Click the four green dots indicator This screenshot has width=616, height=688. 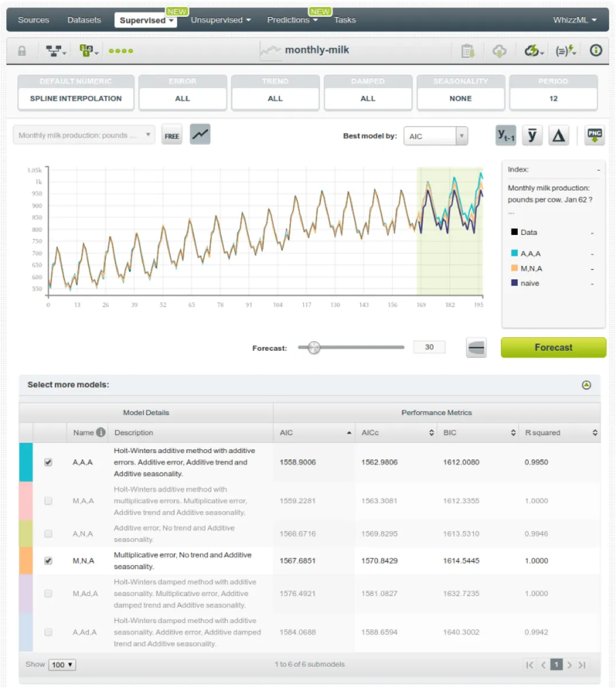[121, 51]
